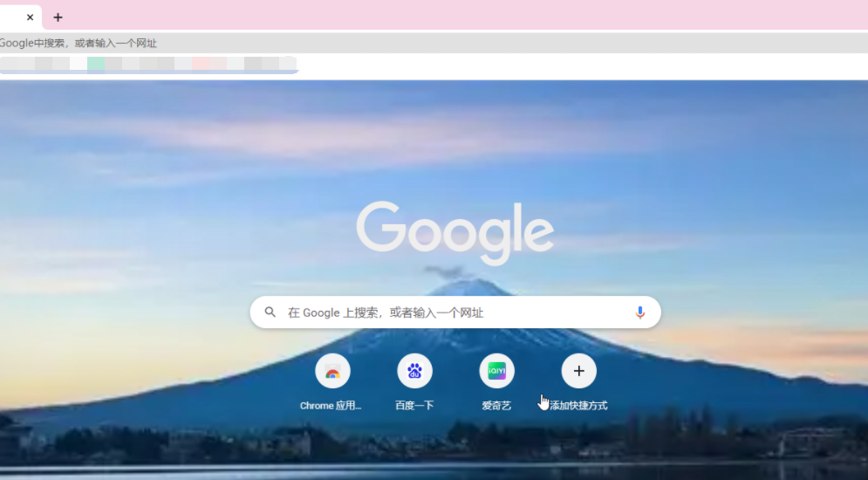Start voice search with microphone icon
Viewport: 868px width, 480px height.
(640, 312)
